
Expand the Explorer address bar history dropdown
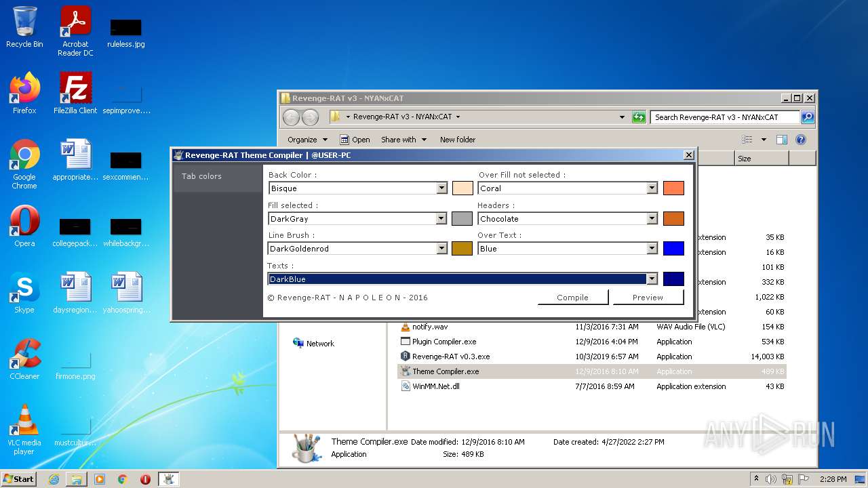(622, 117)
